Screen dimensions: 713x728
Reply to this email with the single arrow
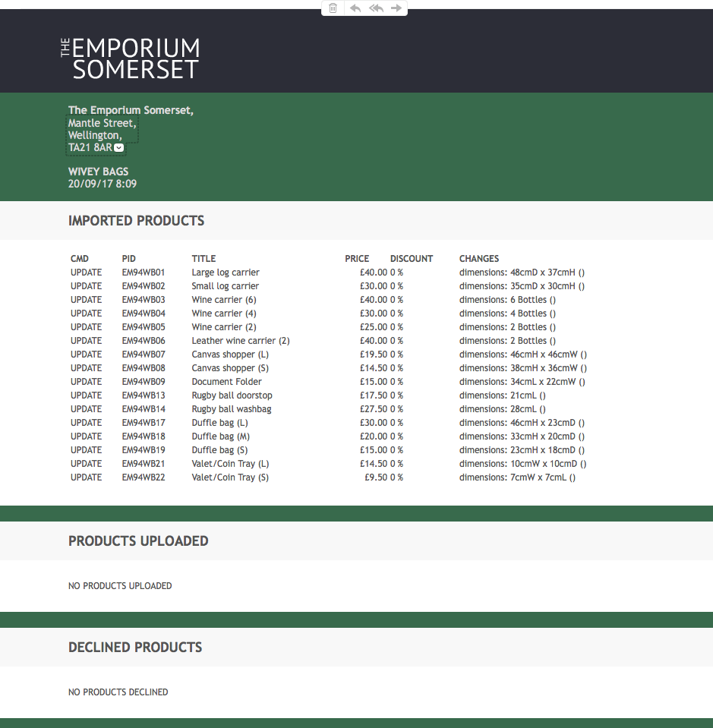tap(355, 8)
